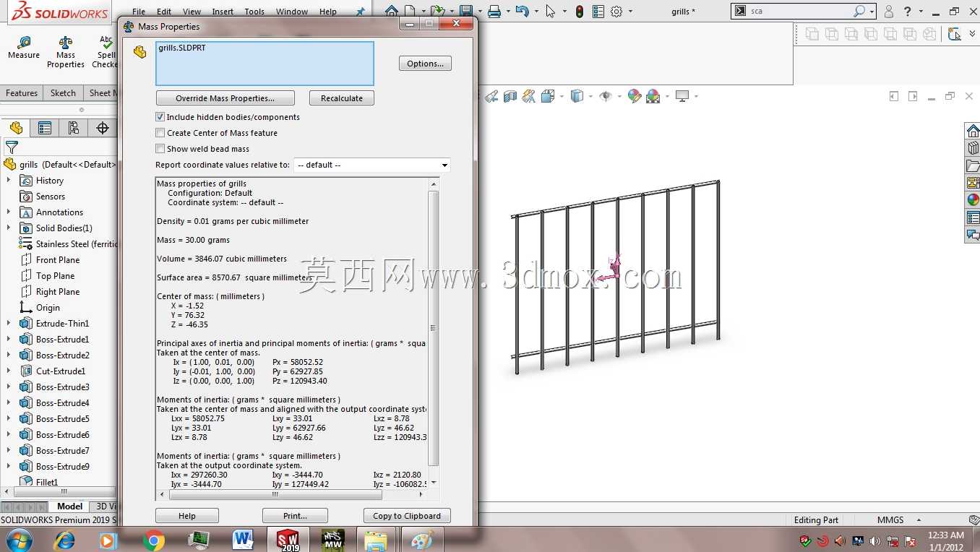Image resolution: width=980 pixels, height=552 pixels.
Task: Click the Section View icon in viewport toolbar
Action: click(x=510, y=96)
